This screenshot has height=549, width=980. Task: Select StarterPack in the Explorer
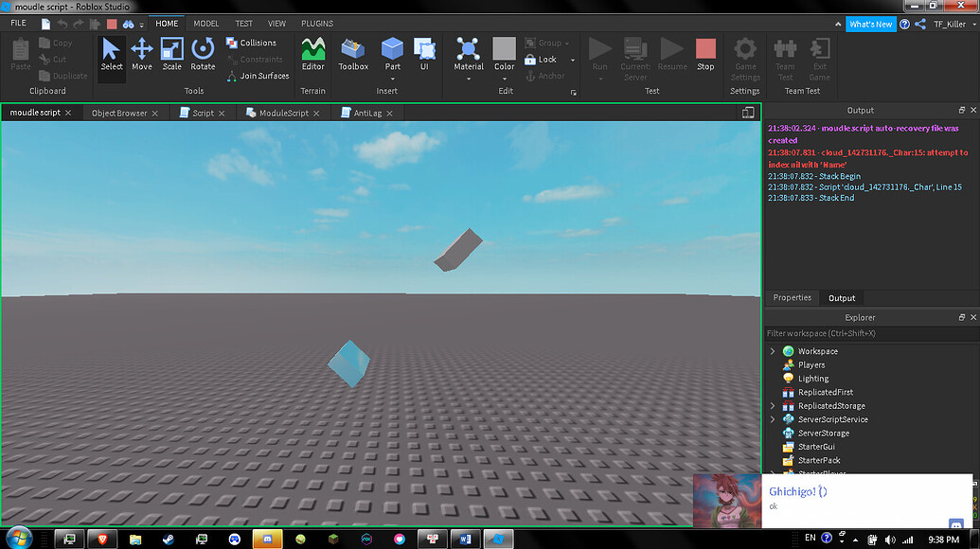pyautogui.click(x=819, y=460)
